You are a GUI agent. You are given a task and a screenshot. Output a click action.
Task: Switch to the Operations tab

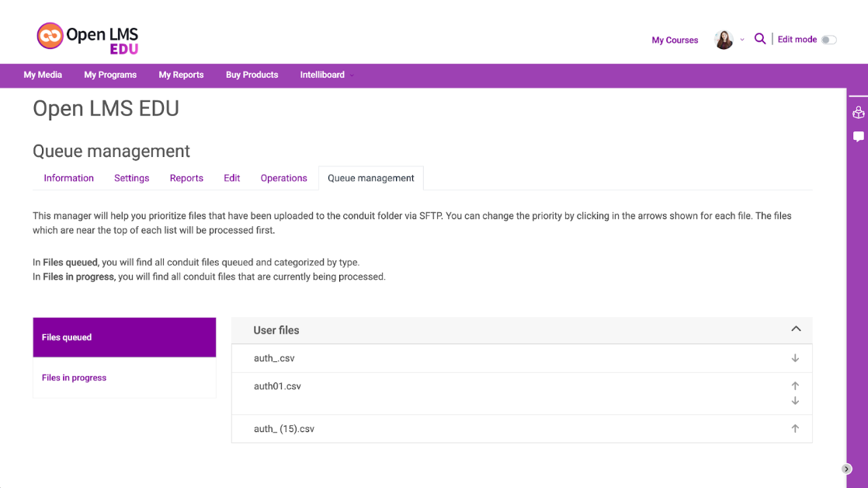click(x=284, y=179)
